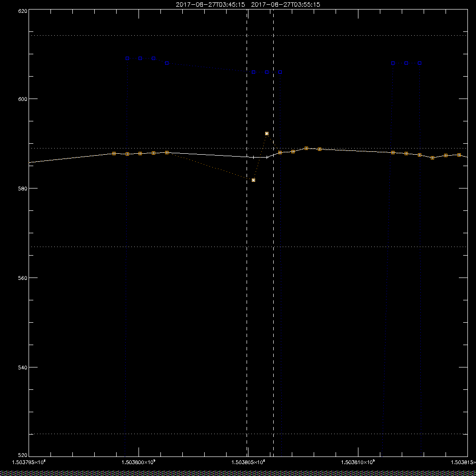Select the y-axis label 580
This screenshot has height=476, width=476.
coord(23,188)
